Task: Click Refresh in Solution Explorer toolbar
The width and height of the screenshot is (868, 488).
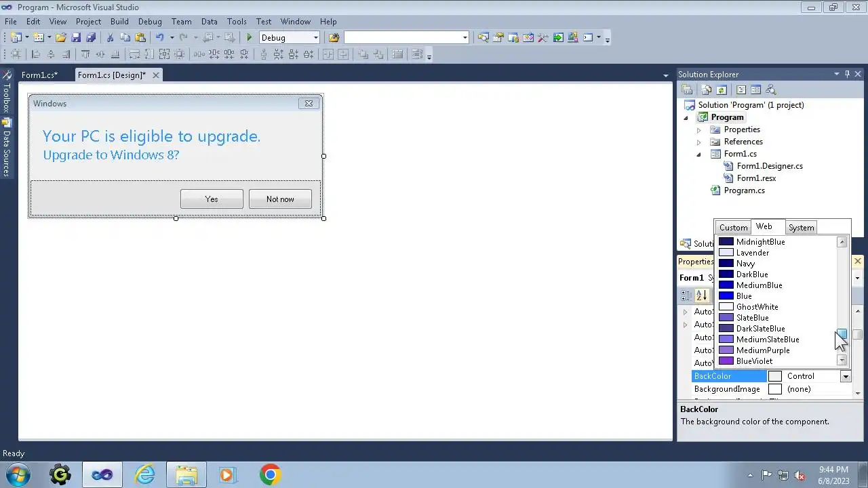Action: tap(722, 89)
